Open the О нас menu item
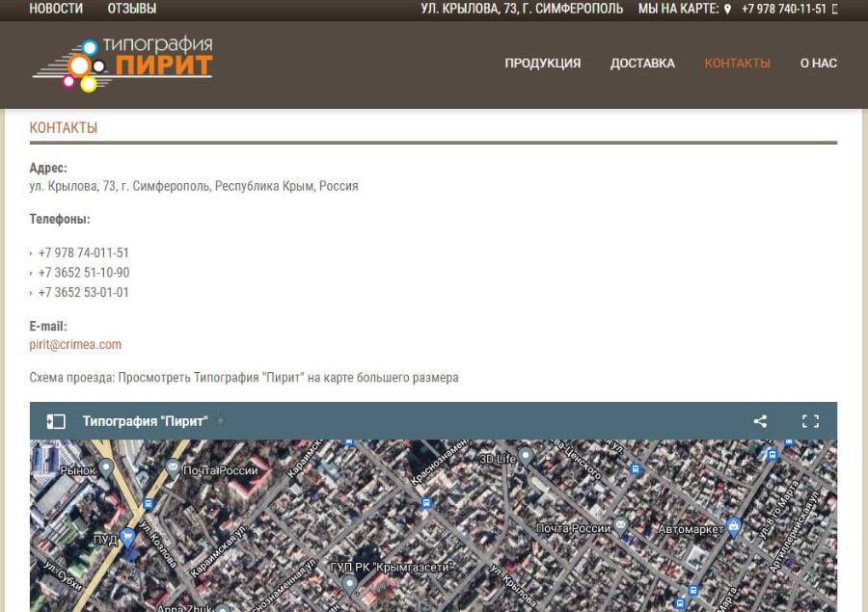The height and width of the screenshot is (612, 868). pos(818,64)
